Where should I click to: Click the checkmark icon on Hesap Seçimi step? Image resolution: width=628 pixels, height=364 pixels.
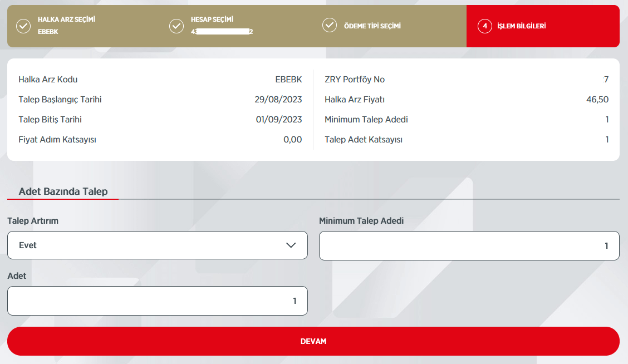pyautogui.click(x=176, y=26)
